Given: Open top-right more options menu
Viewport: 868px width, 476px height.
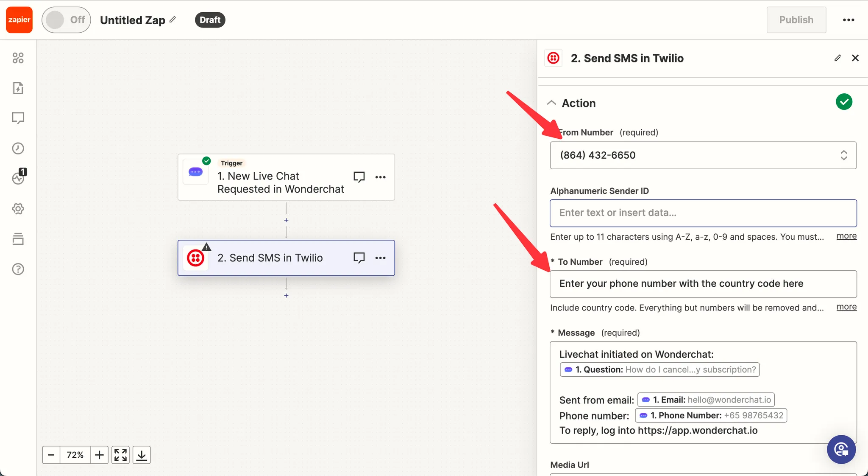Looking at the screenshot, I should pyautogui.click(x=849, y=20).
